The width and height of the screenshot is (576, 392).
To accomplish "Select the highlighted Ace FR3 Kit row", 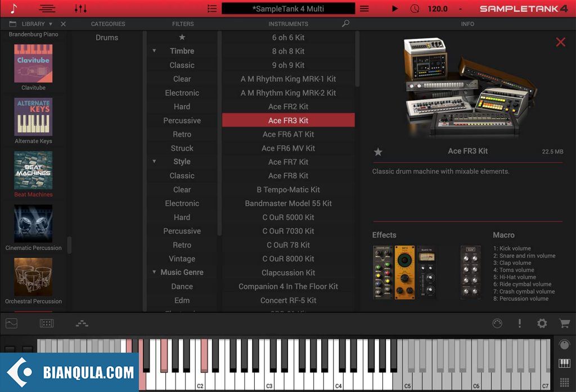I will click(289, 120).
